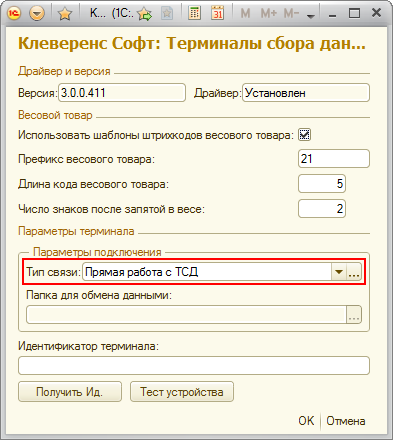Click the M- memory subtract button
The image size is (393, 440).
click(291, 14)
